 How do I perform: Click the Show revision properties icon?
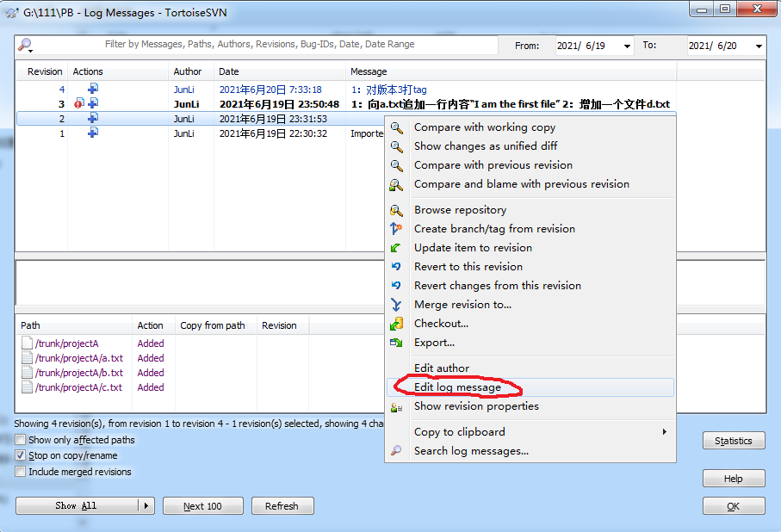396,407
